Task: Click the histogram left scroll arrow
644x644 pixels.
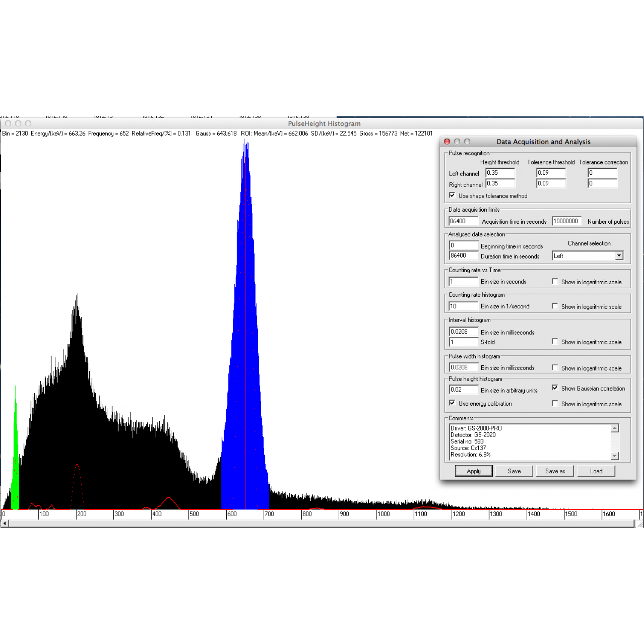Action: coord(4,523)
